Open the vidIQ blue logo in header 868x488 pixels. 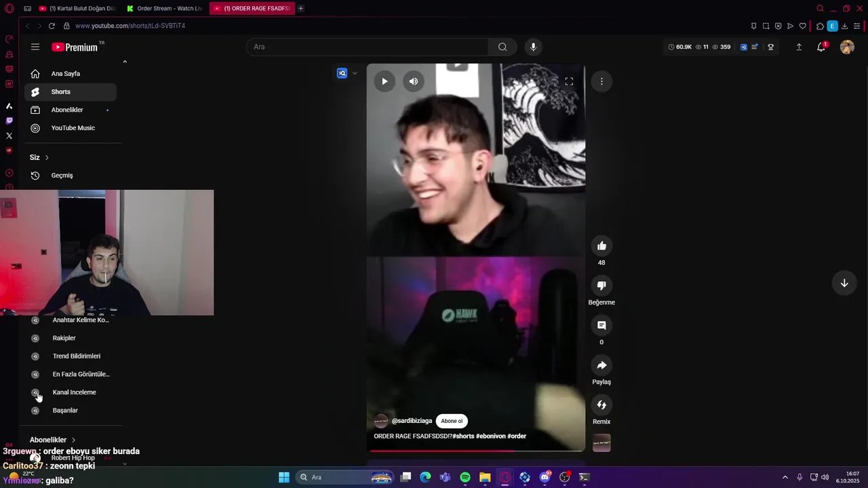coord(744,47)
